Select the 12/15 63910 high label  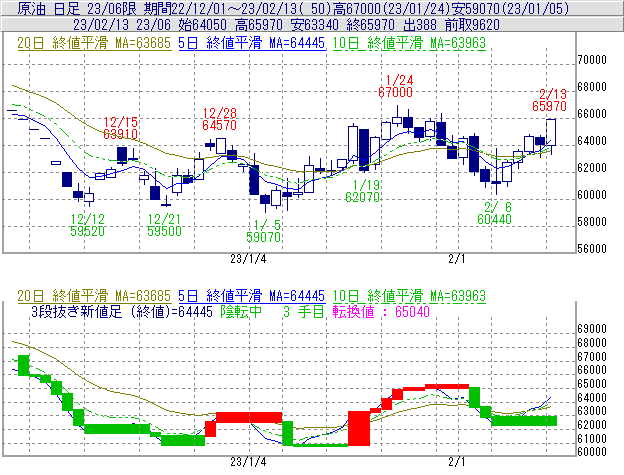(121, 128)
